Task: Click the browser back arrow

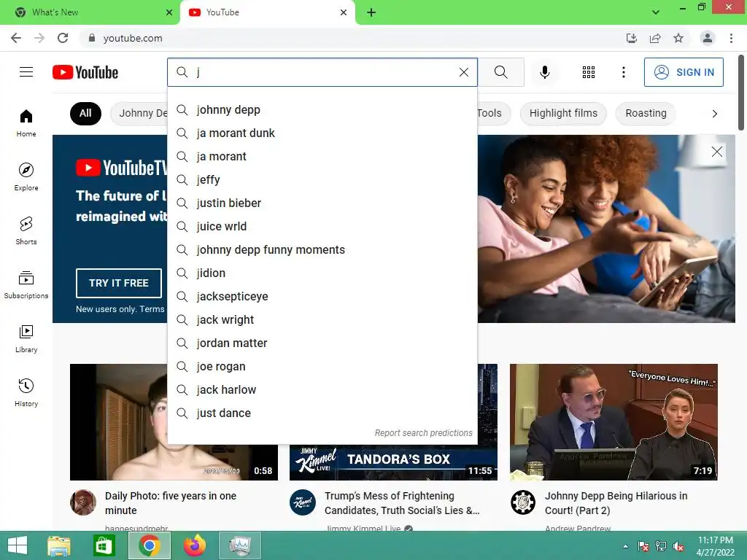Action: pyautogui.click(x=16, y=38)
